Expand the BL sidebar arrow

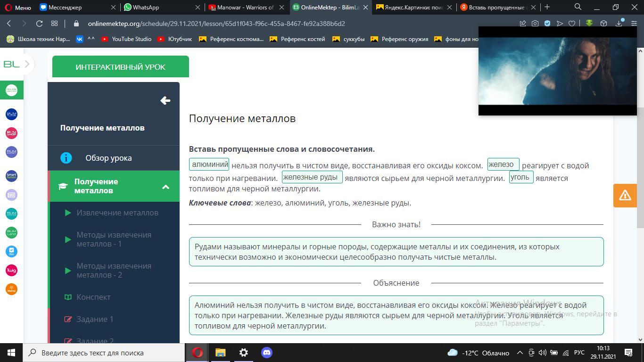click(27, 64)
